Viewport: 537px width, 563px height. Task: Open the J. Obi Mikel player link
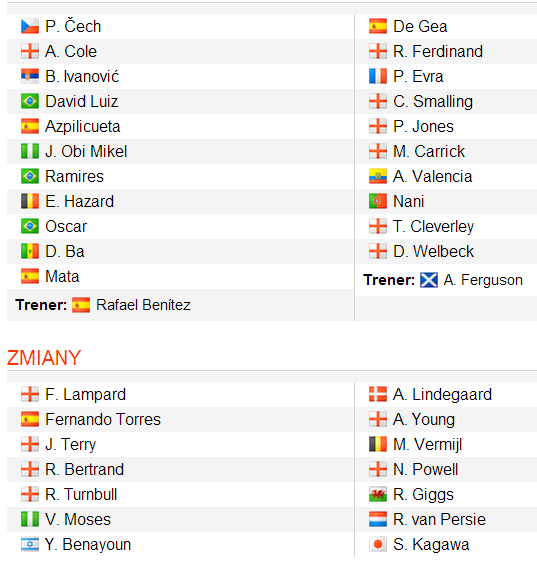86,151
